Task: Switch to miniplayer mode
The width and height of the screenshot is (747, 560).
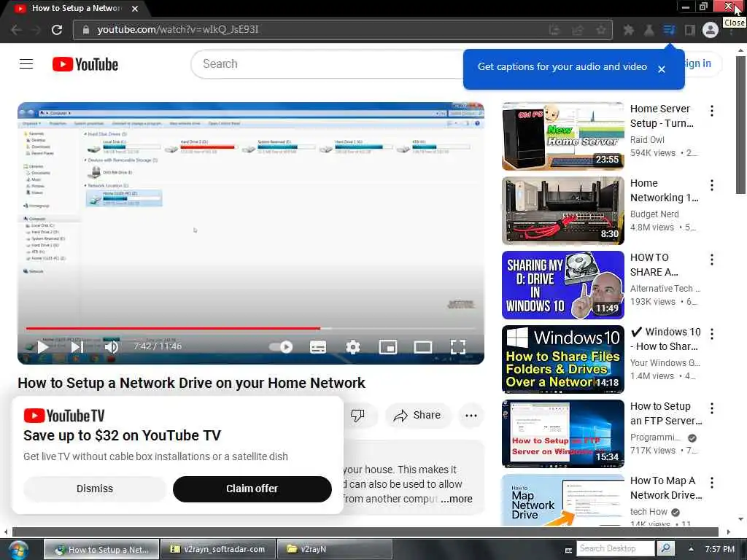Action: point(388,346)
